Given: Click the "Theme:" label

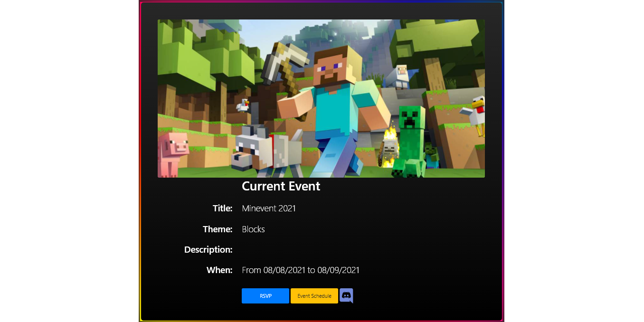Looking at the screenshot, I should [x=218, y=229].
